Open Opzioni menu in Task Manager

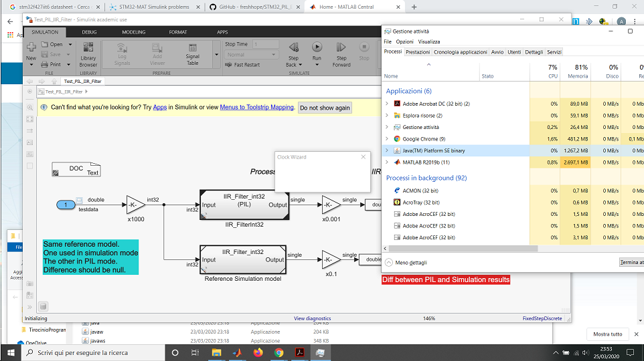404,41
